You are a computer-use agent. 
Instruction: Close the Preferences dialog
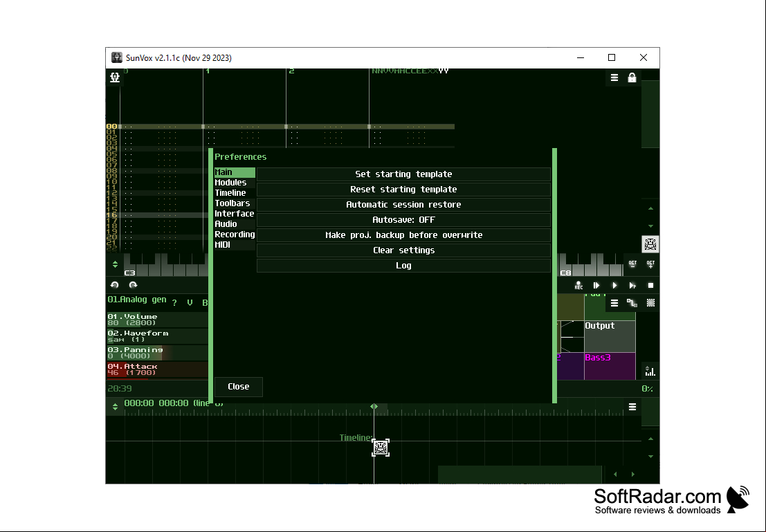click(x=239, y=387)
